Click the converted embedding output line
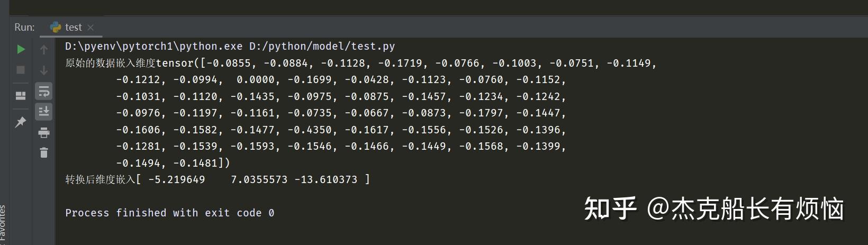The height and width of the screenshot is (245, 868). (217, 179)
